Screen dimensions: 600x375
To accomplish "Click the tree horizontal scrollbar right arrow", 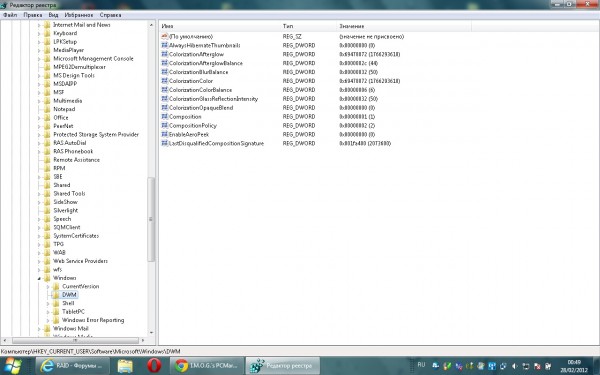I will coord(143,340).
